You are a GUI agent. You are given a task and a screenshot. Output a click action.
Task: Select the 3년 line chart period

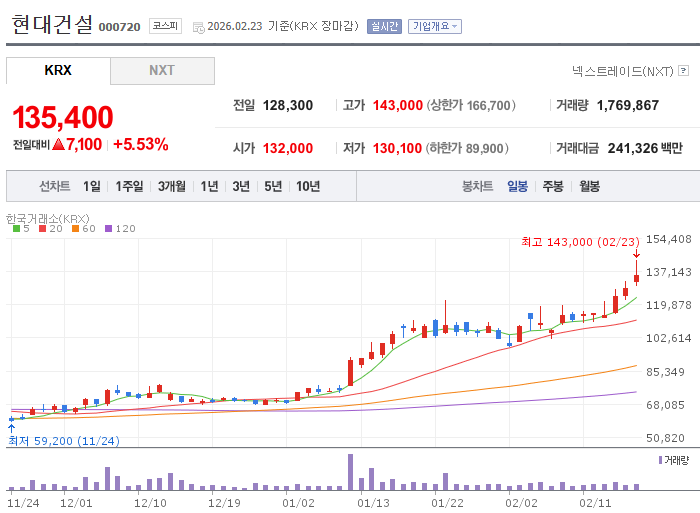point(241,186)
